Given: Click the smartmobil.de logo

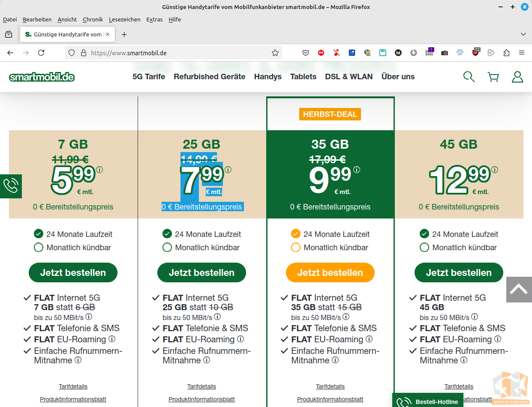Looking at the screenshot, I should pyautogui.click(x=42, y=77).
